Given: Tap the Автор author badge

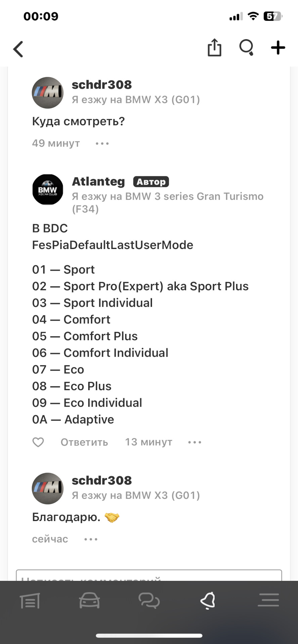Looking at the screenshot, I should [151, 182].
